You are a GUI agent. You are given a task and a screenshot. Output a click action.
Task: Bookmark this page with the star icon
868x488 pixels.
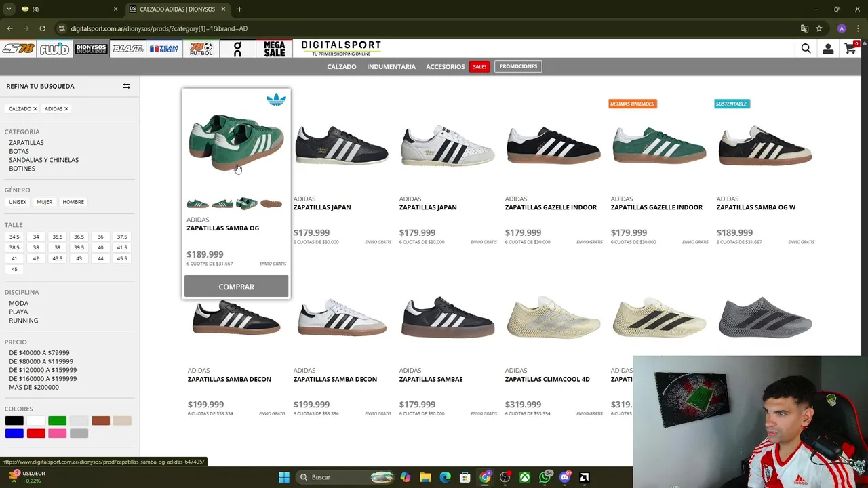(x=819, y=28)
